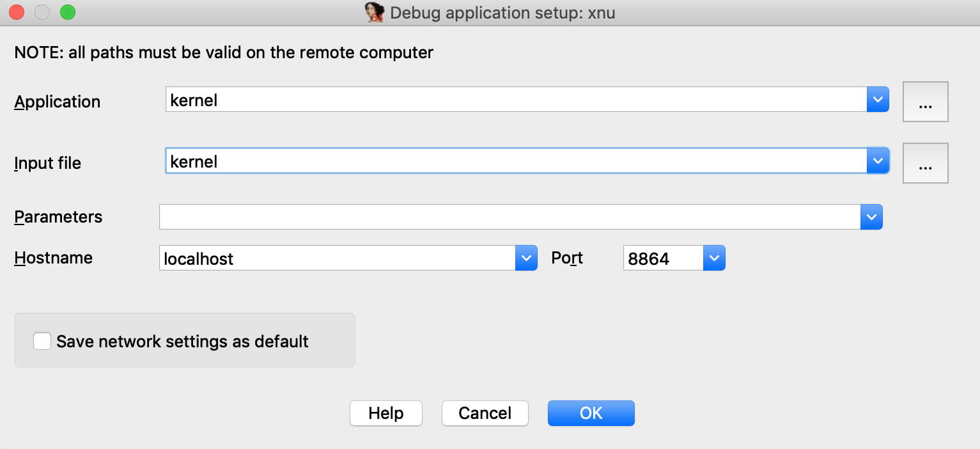Click into the Parameters field

coord(509,217)
